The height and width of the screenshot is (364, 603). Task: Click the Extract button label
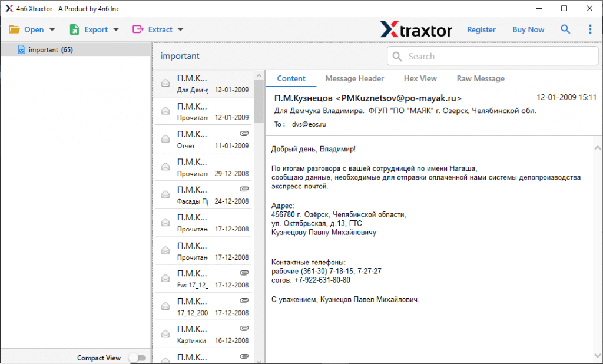pos(160,29)
